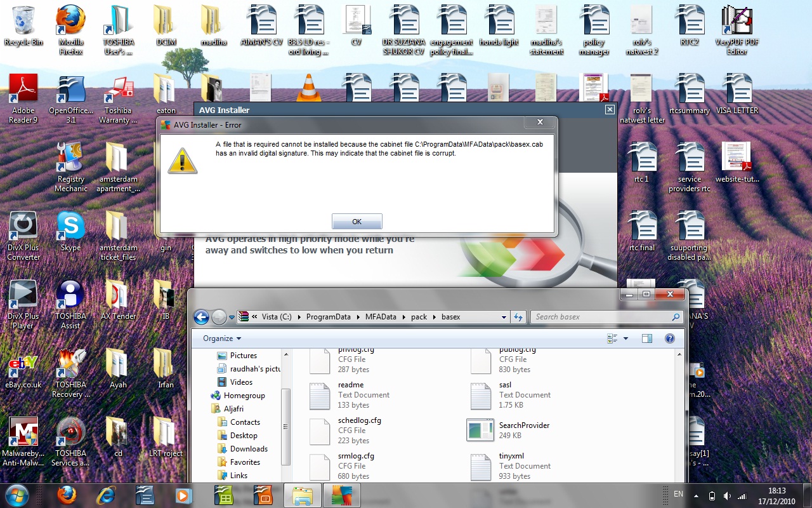Launch Mozilla Firefox from the desktop
812x508 pixels.
pos(71,30)
